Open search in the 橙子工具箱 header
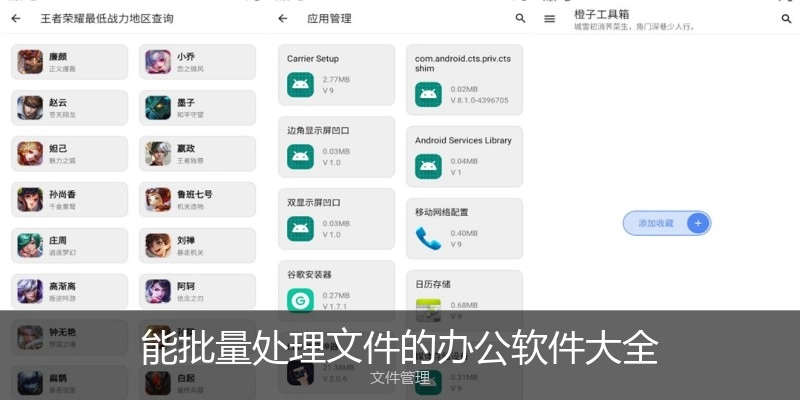800x400 pixels. 786,19
